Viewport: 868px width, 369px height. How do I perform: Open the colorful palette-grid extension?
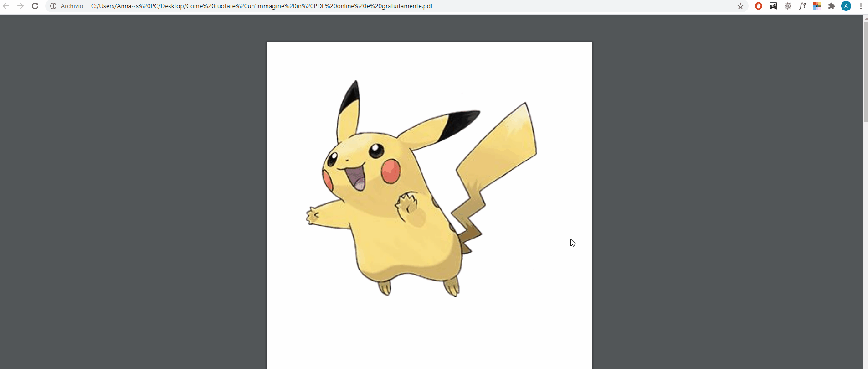(817, 6)
